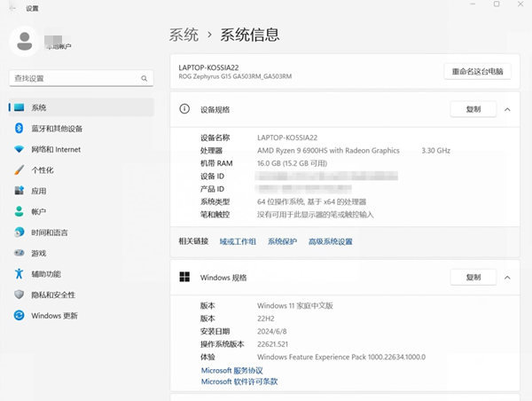Select OS build 22621.521 value
Screen dimensions: 532x401
(272, 344)
